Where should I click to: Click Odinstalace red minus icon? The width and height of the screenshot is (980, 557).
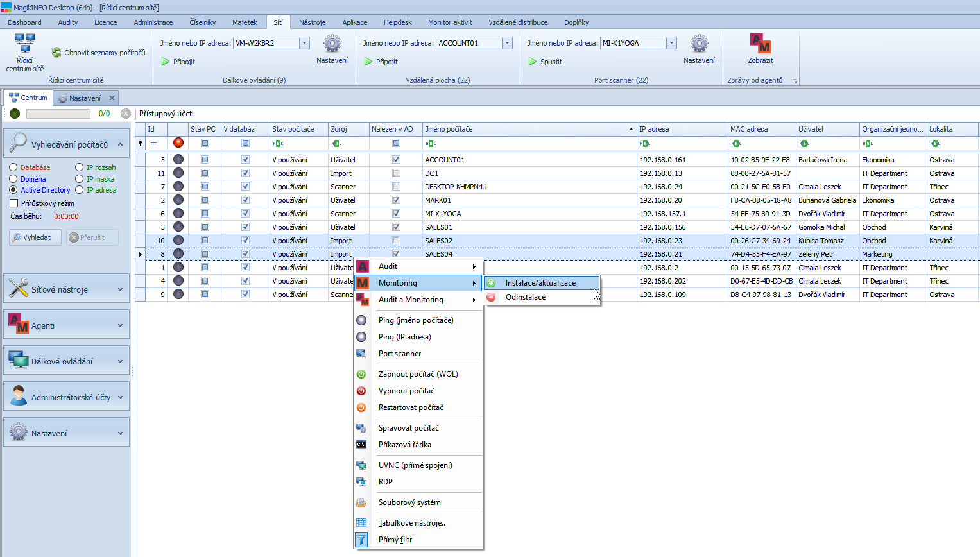491,297
